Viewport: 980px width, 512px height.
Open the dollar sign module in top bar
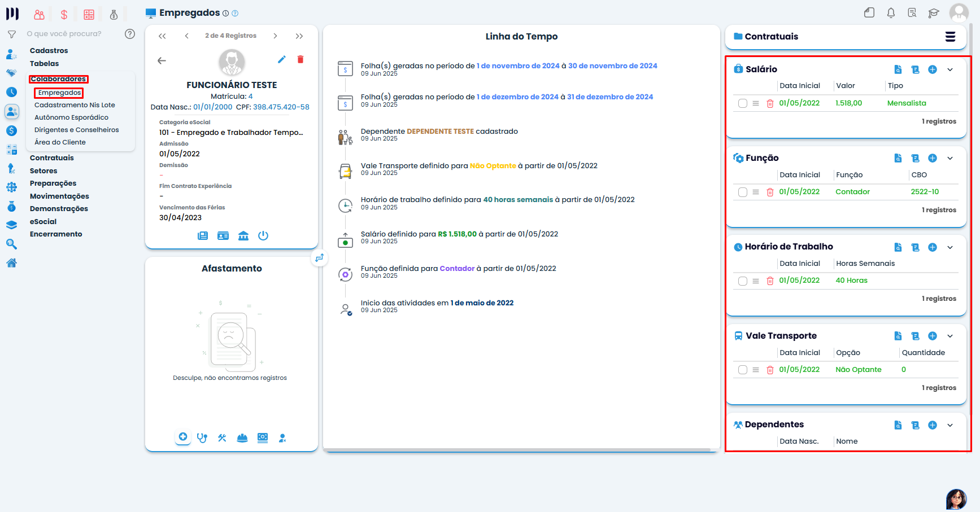[x=64, y=15]
